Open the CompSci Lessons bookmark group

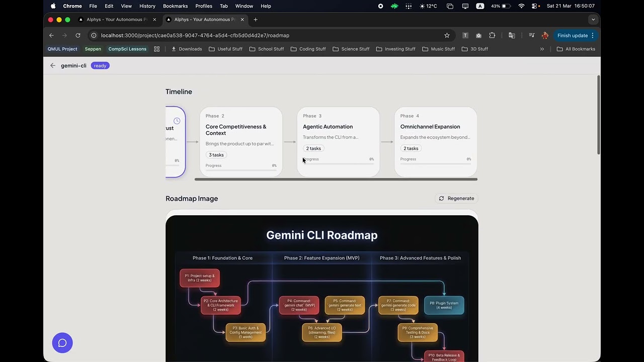tap(127, 49)
